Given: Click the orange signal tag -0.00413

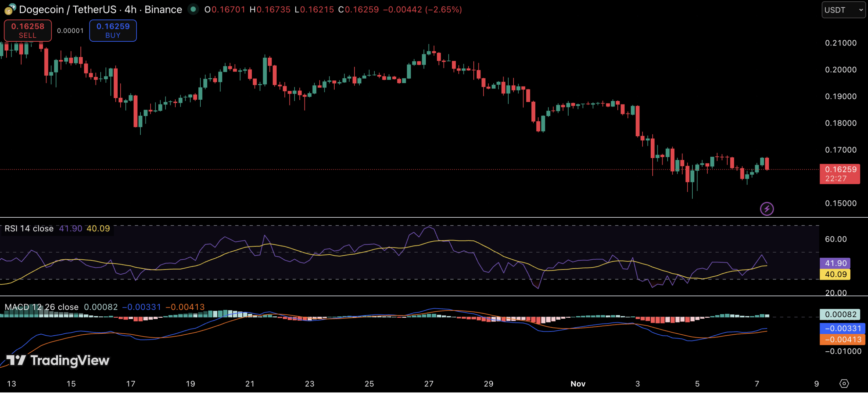Looking at the screenshot, I should coord(842,339).
